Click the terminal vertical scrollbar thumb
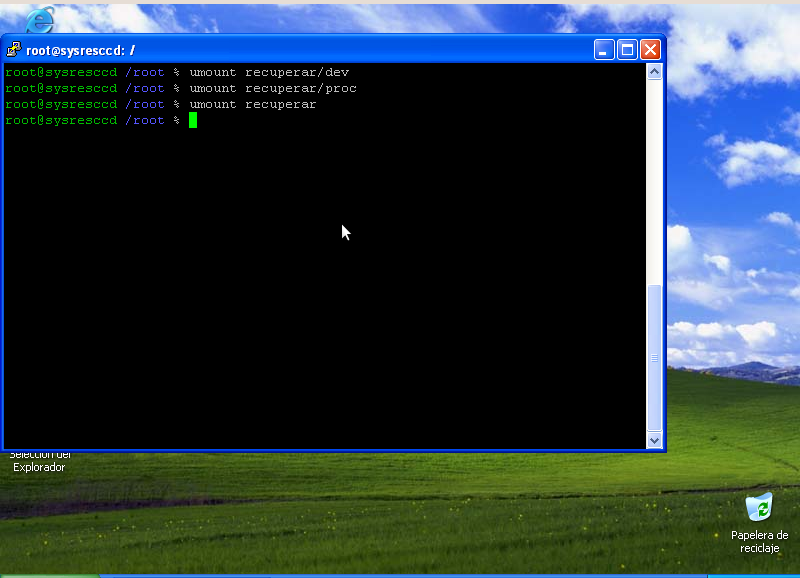This screenshot has height=578, width=800. (654, 358)
